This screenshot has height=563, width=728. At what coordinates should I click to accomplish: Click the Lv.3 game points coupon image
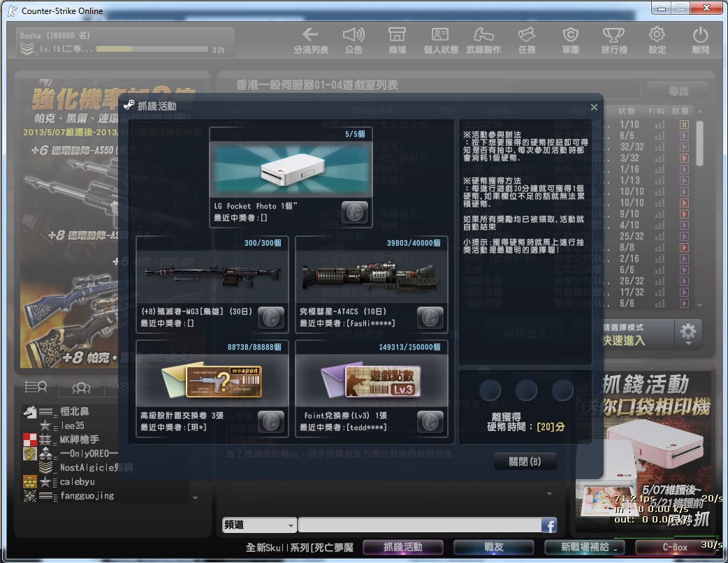coord(372,381)
